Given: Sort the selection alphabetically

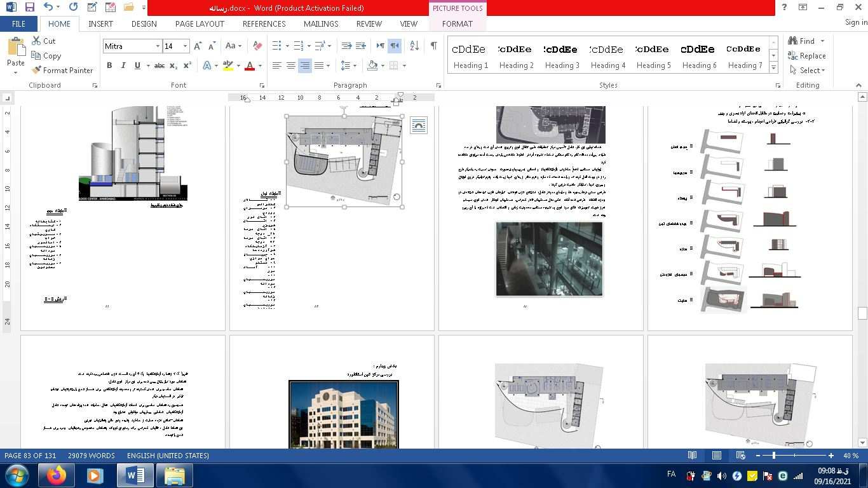Looking at the screenshot, I should point(414,46).
